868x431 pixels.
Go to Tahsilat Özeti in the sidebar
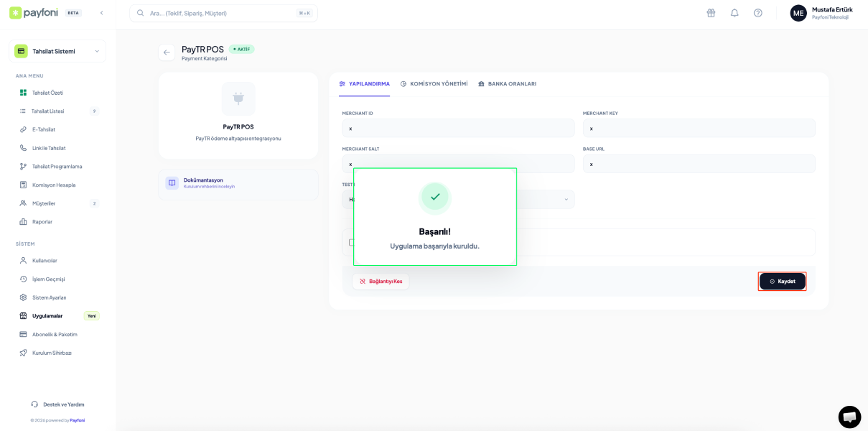(x=47, y=93)
